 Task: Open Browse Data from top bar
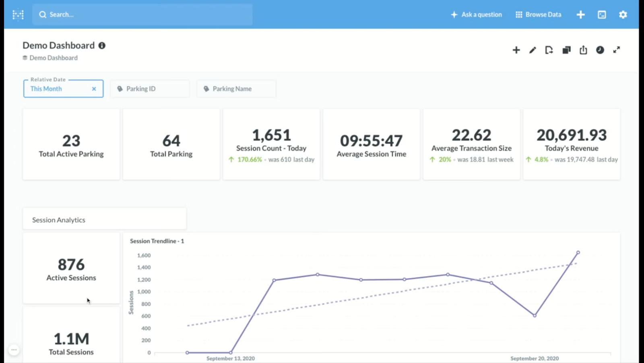point(538,15)
